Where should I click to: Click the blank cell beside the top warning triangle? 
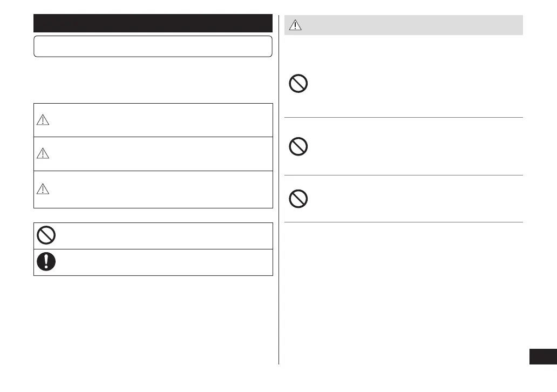point(162,120)
